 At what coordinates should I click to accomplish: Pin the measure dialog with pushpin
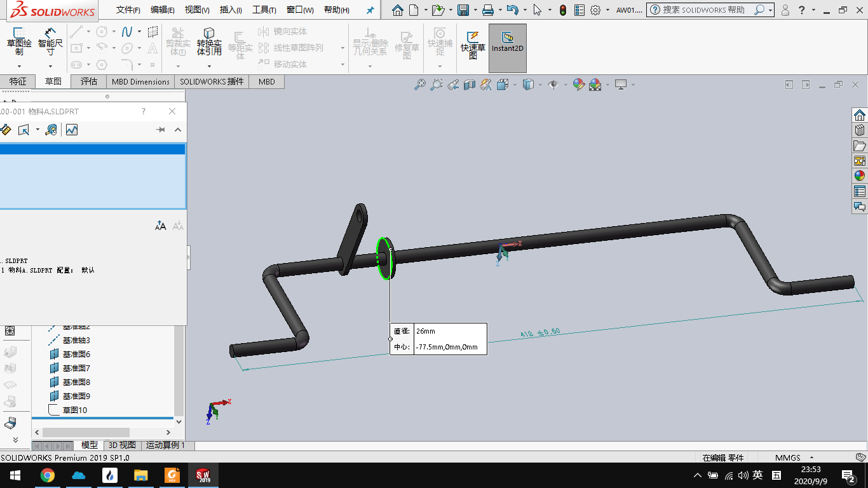[x=161, y=130]
